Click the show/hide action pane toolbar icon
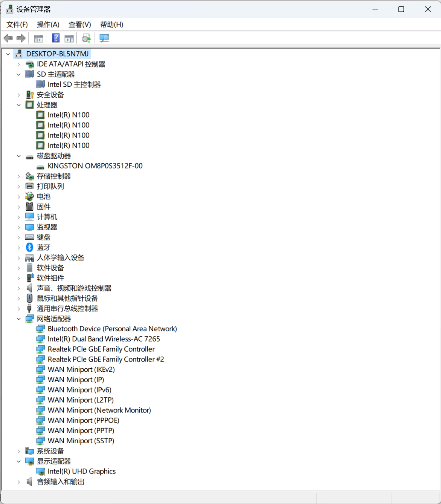Image resolution: width=441 pixels, height=504 pixels. click(x=69, y=38)
